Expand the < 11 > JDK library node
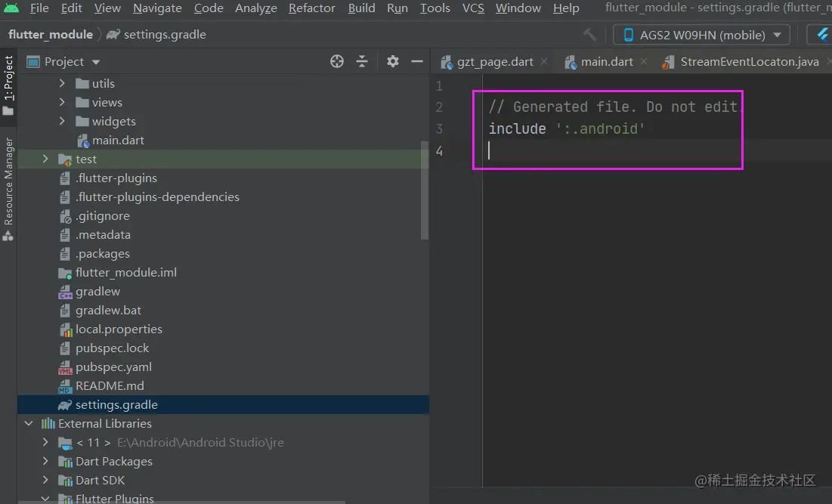 pyautogui.click(x=45, y=442)
